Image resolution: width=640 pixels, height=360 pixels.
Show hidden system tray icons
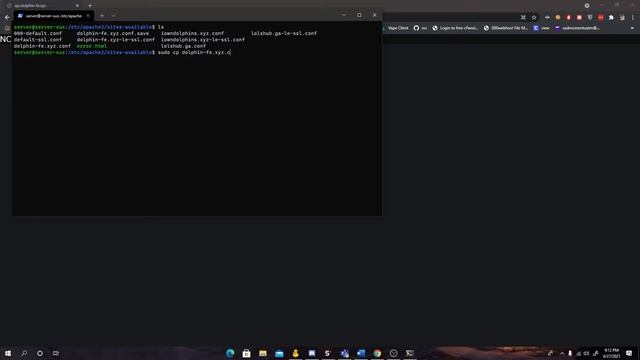tap(562, 353)
